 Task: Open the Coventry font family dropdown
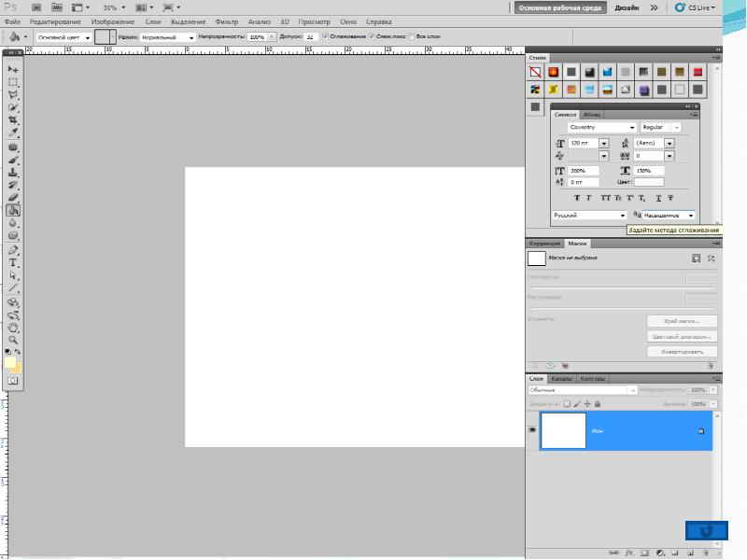click(601, 127)
